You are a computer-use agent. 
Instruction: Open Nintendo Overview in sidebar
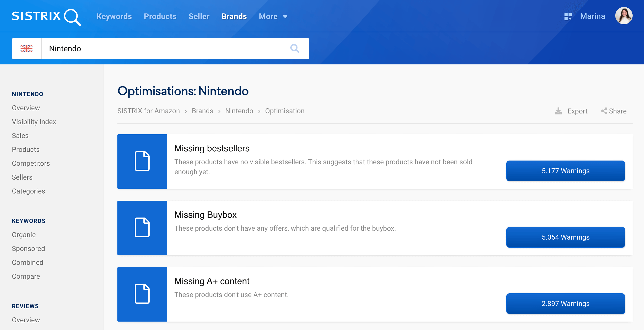pos(26,108)
